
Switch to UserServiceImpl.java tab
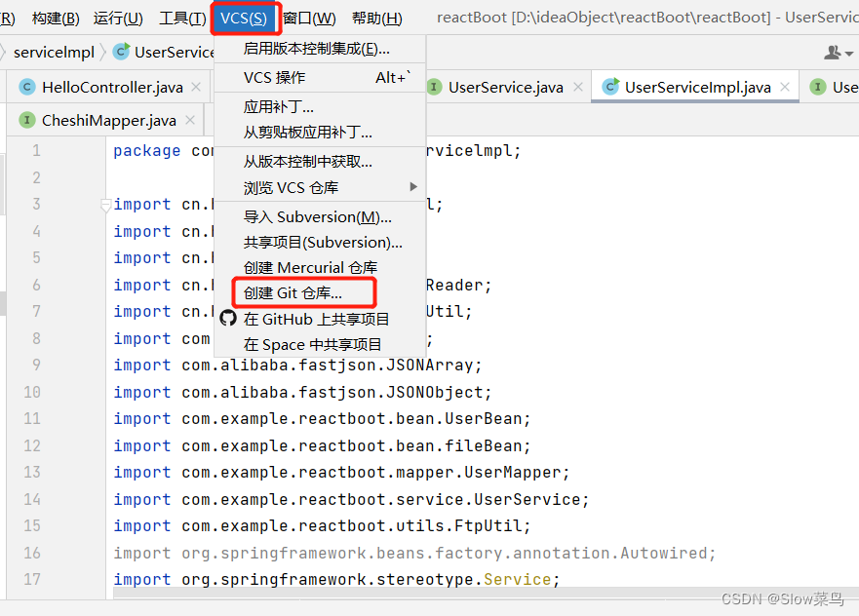tap(697, 87)
